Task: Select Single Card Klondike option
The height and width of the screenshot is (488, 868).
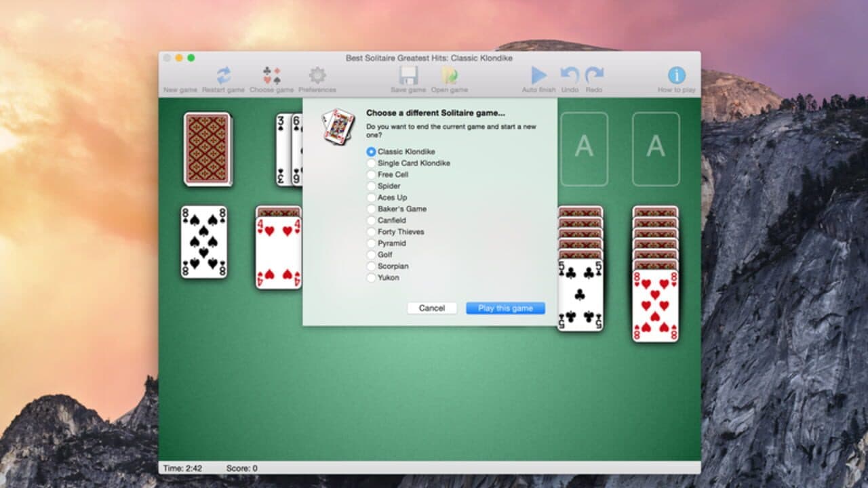Action: point(408,163)
